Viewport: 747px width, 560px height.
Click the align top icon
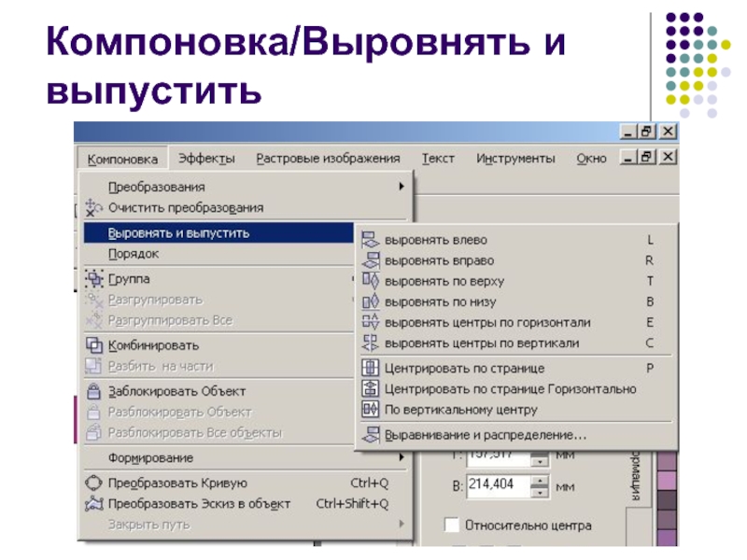coord(370,281)
